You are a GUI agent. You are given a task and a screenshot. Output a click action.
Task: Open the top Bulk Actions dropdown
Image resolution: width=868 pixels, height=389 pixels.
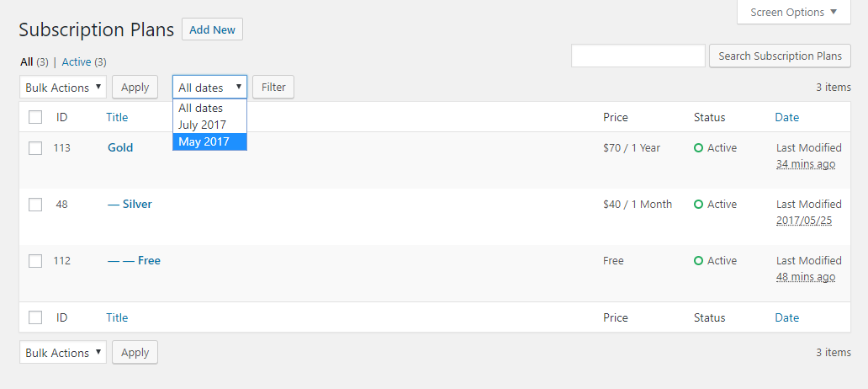click(x=63, y=87)
